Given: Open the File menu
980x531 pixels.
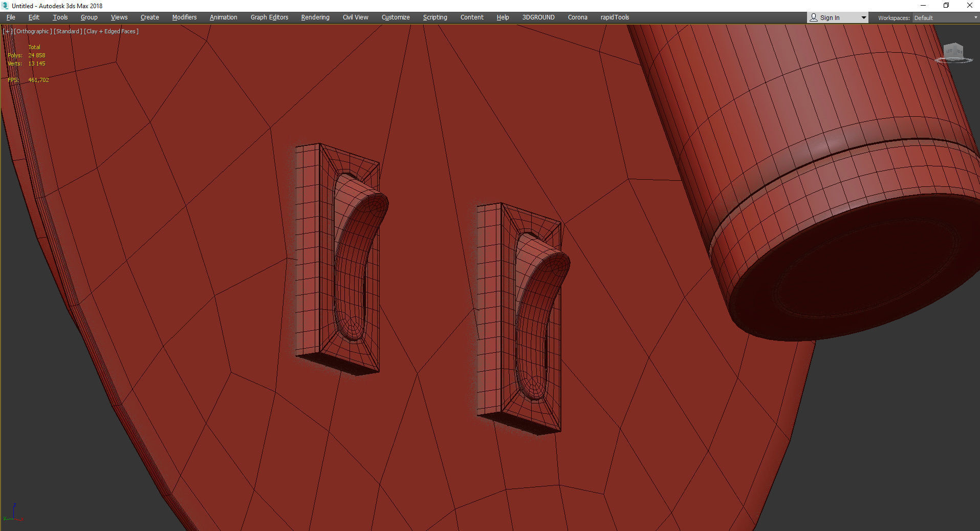Looking at the screenshot, I should click(x=11, y=17).
